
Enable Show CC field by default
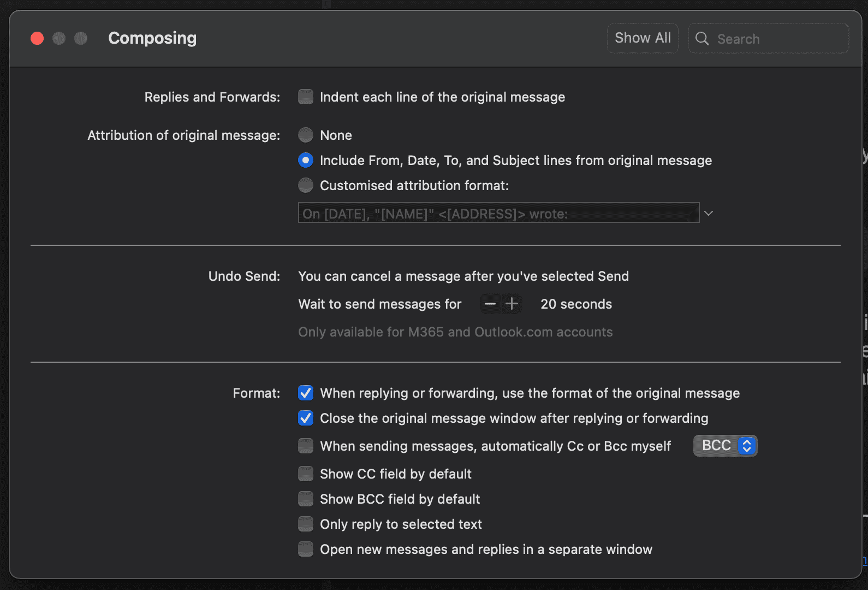click(x=306, y=474)
